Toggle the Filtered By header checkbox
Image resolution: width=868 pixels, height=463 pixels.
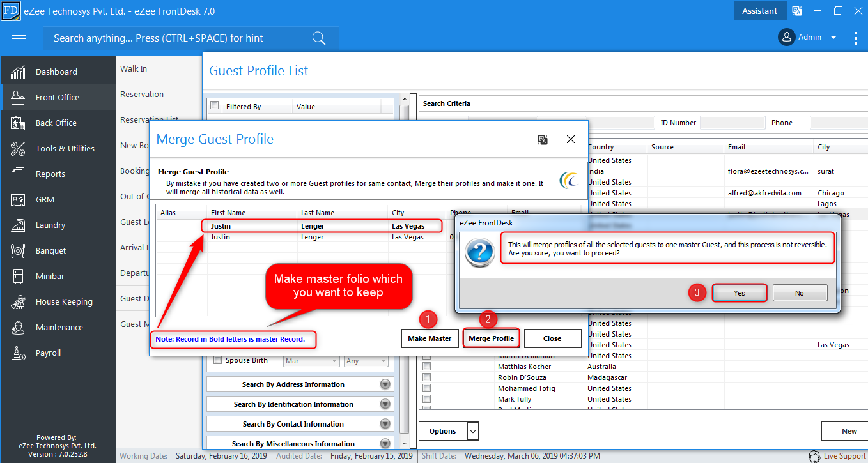214,106
